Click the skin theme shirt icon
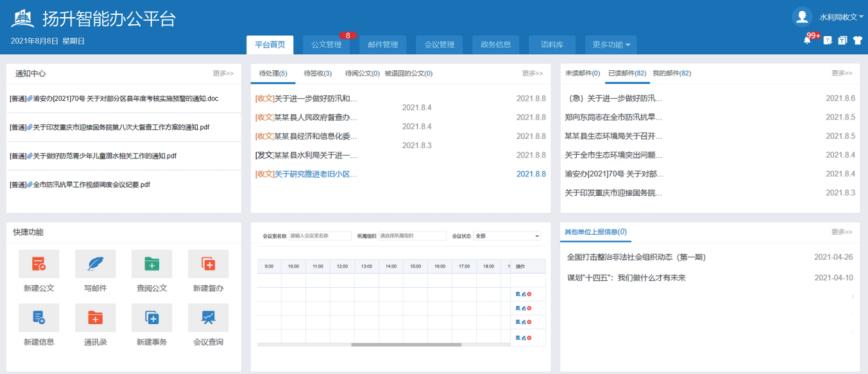Image resolution: width=868 pixels, height=374 pixels. tap(857, 40)
